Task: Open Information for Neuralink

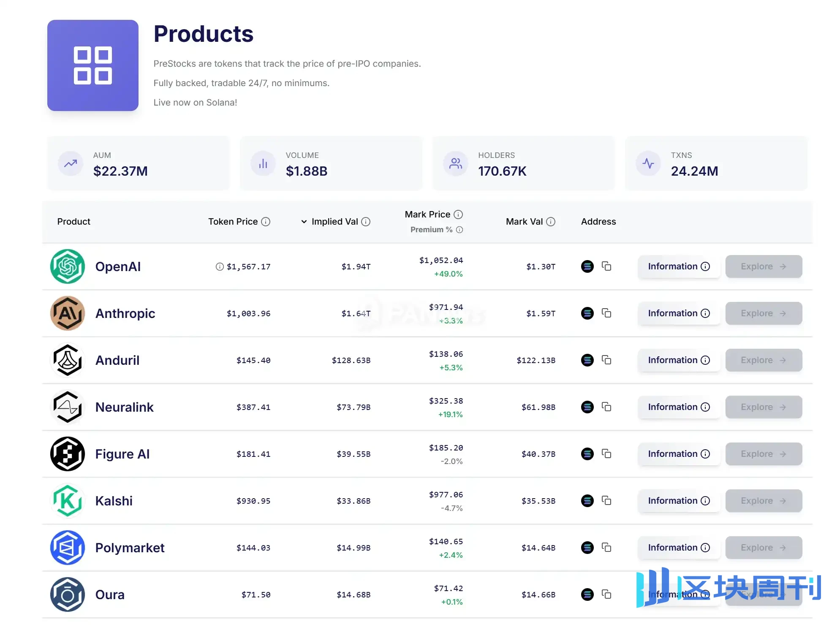Action: 679,407
